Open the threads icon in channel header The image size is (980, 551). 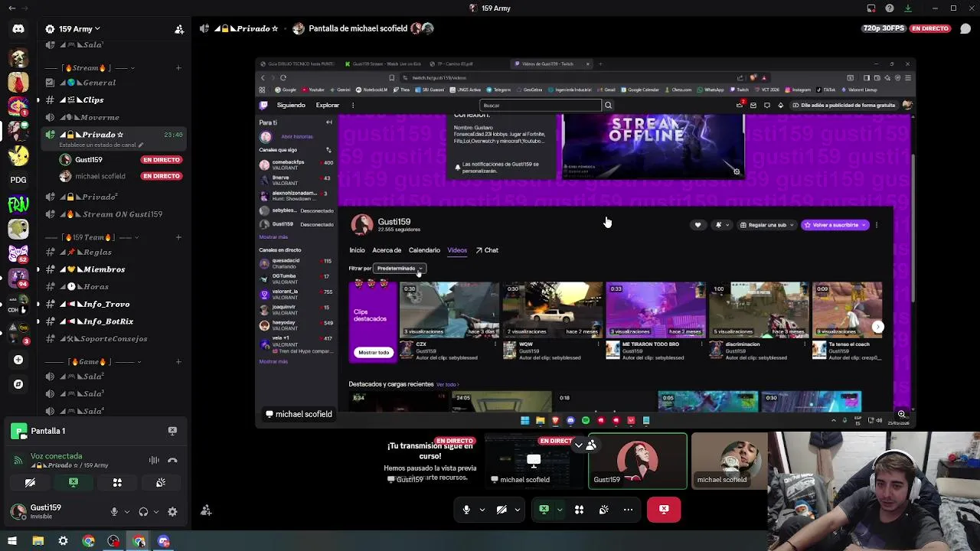[x=965, y=28]
